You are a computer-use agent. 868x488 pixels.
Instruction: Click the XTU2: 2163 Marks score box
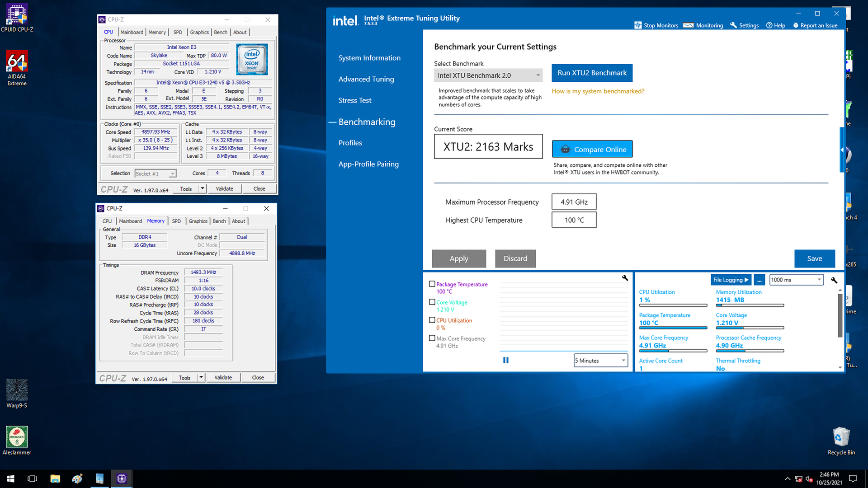point(488,146)
